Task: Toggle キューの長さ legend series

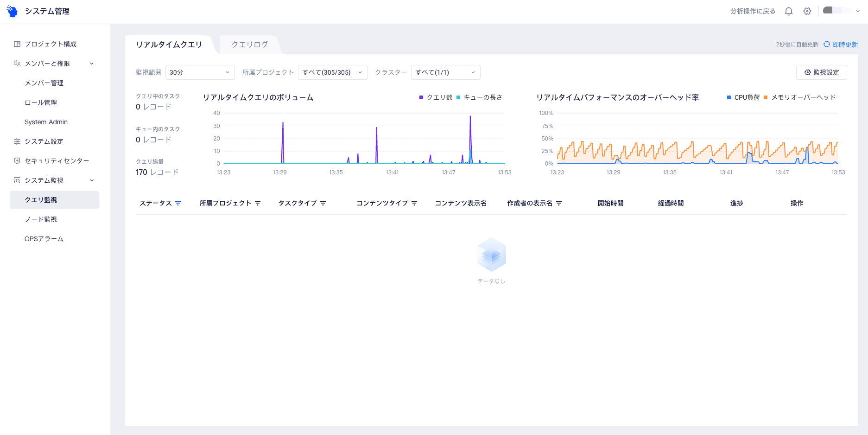Action: point(480,97)
